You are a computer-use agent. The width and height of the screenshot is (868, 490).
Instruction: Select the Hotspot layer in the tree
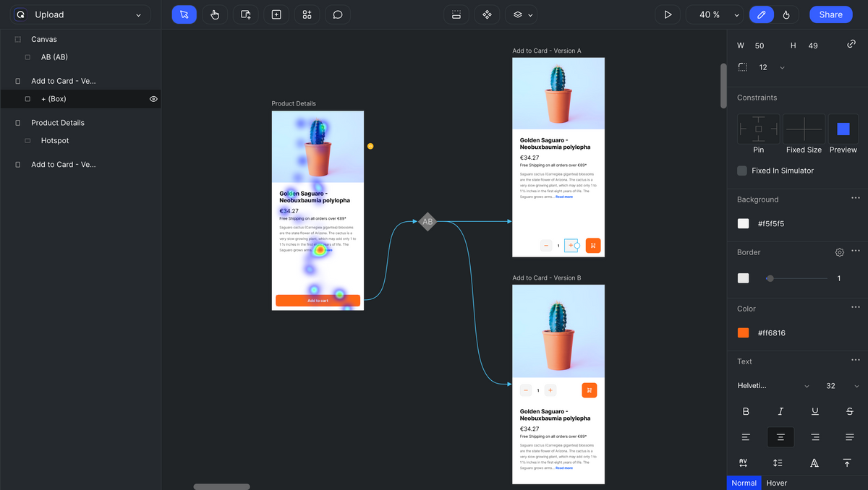point(55,141)
